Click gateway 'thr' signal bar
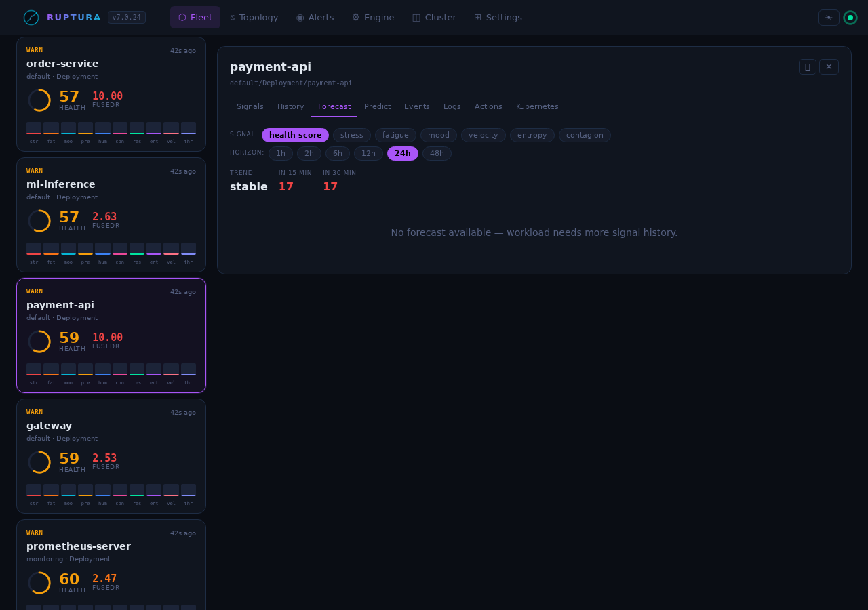The height and width of the screenshot is (610, 868). [x=189, y=490]
